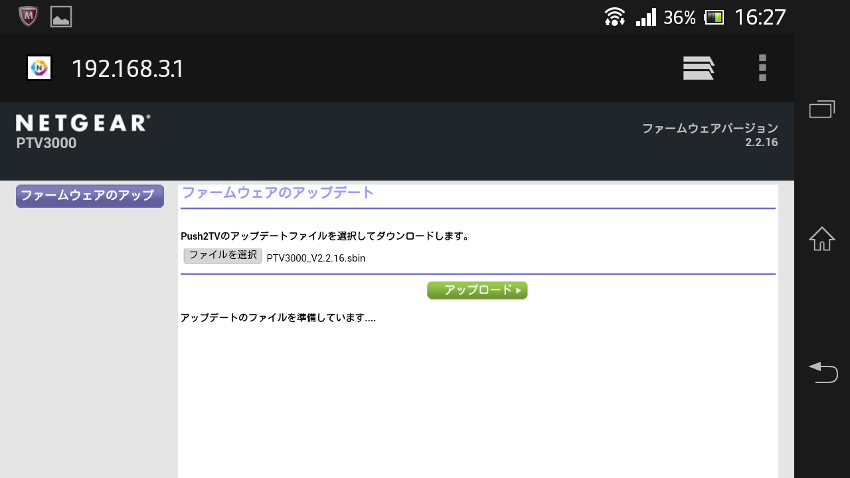
Task: Tap the アップデートのファイルを準備しています status message
Action: tap(278, 318)
